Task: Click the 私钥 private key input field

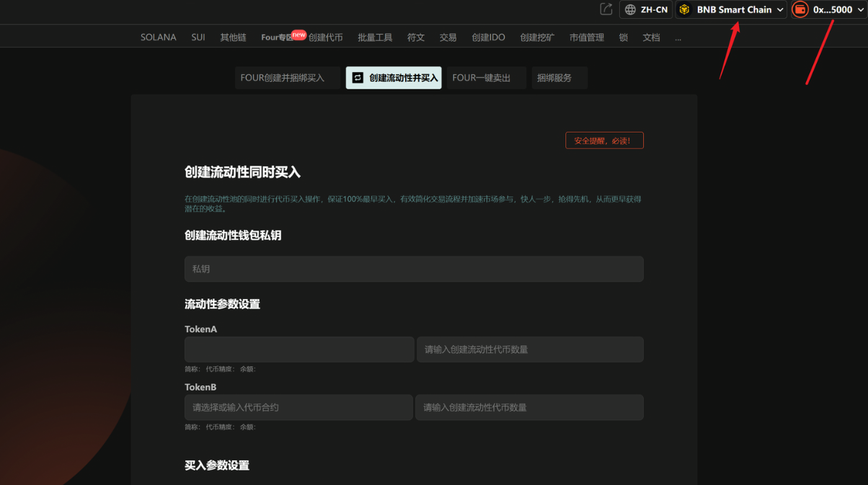Action: click(414, 269)
